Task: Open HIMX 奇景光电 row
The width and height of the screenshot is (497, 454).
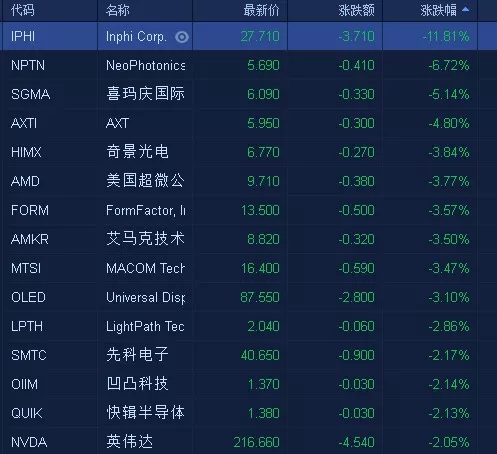Action: [x=248, y=152]
